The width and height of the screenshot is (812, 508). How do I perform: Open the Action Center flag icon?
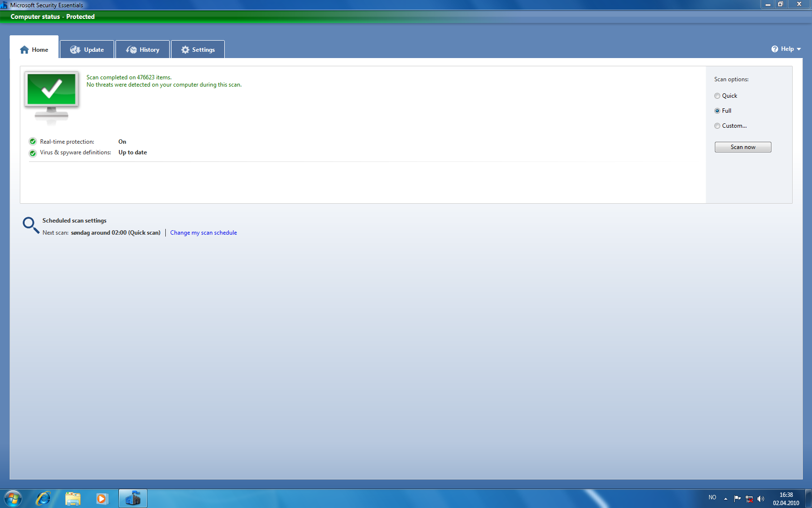coord(737,498)
